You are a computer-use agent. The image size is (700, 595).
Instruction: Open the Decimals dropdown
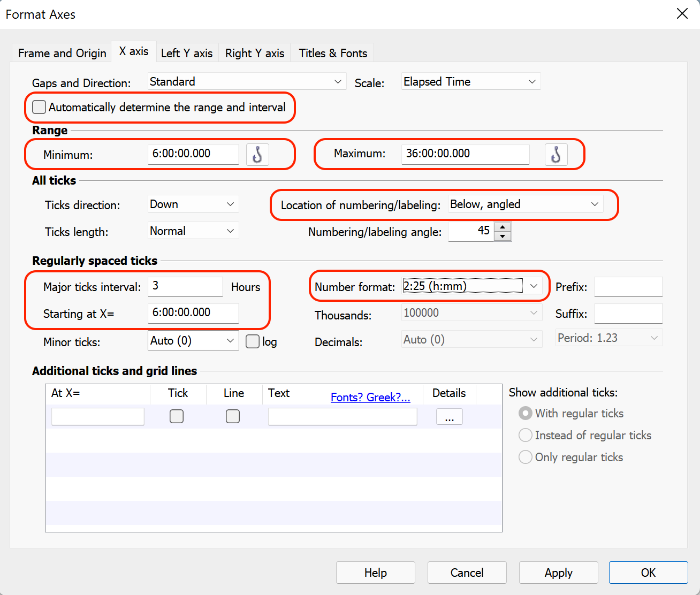coord(471,339)
